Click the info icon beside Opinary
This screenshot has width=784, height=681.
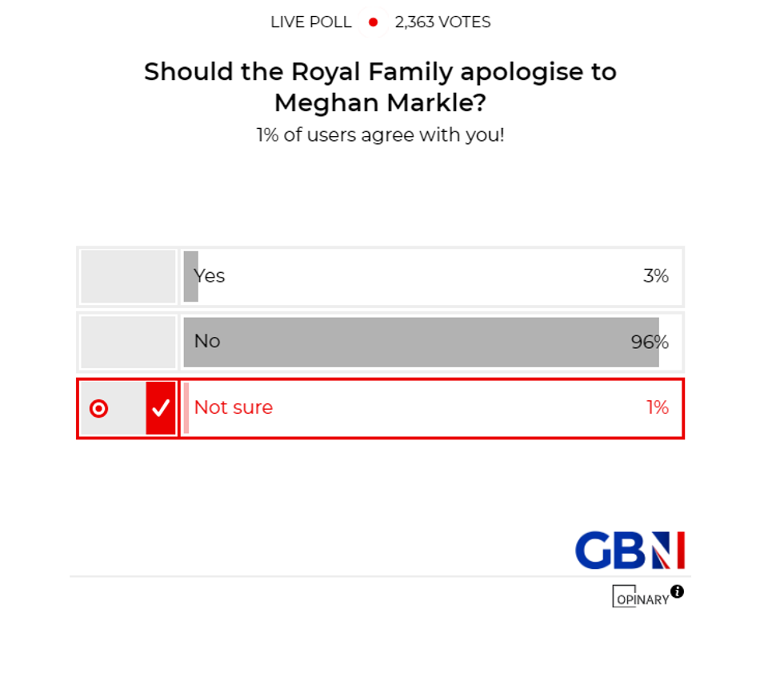tap(677, 591)
